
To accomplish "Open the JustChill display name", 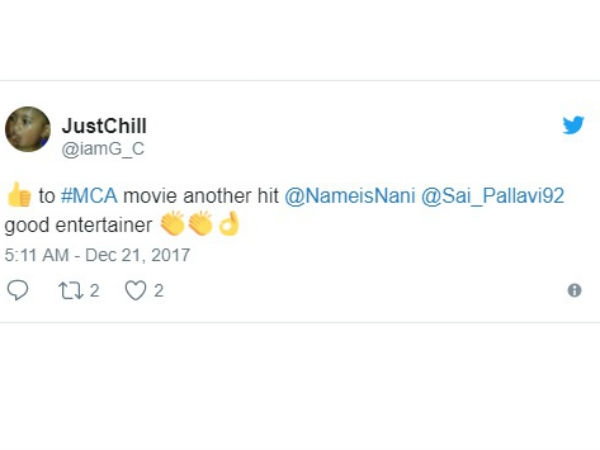I will pos(104,127).
